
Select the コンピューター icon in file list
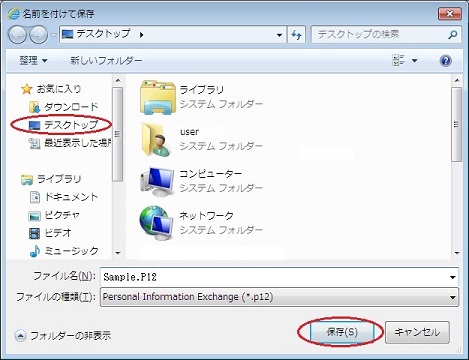[157, 182]
